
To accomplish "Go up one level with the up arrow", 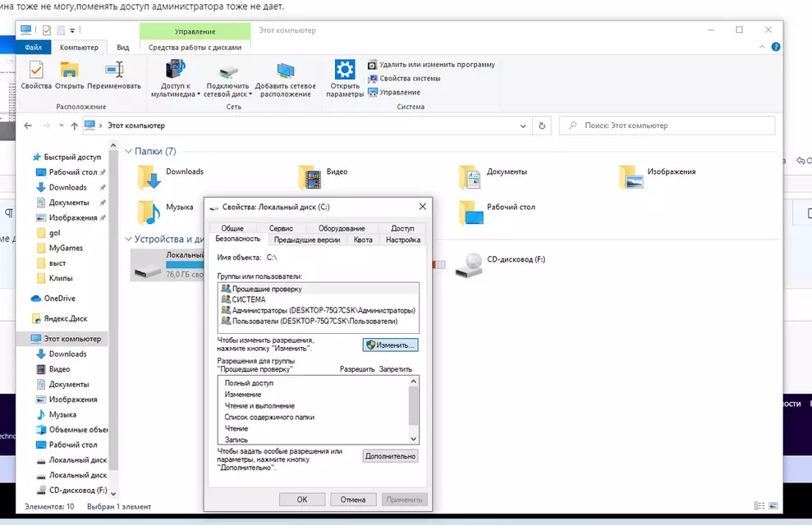I will [75, 126].
